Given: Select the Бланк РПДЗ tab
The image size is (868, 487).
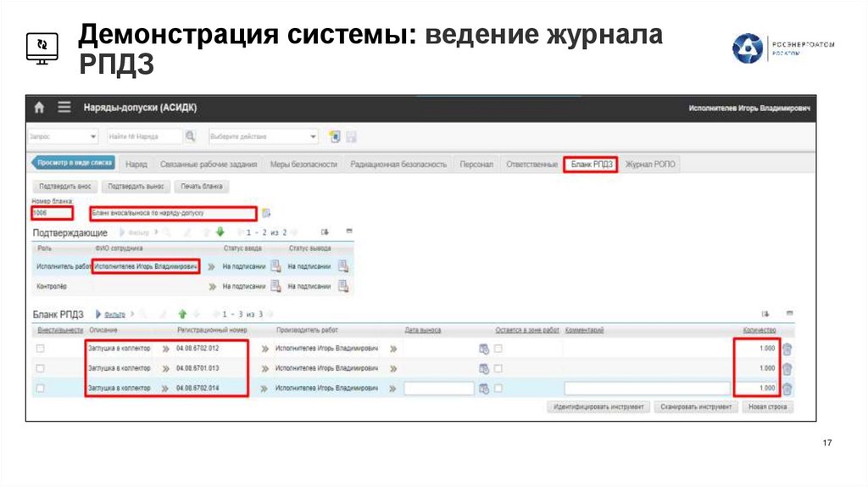Looking at the screenshot, I should point(591,164).
